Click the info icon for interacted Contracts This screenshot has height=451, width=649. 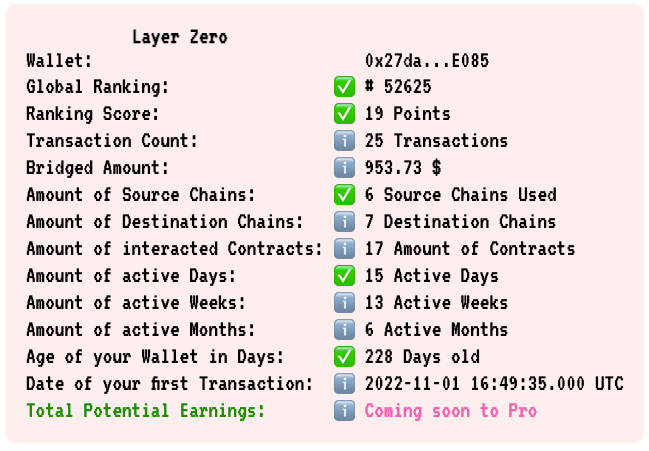344,249
